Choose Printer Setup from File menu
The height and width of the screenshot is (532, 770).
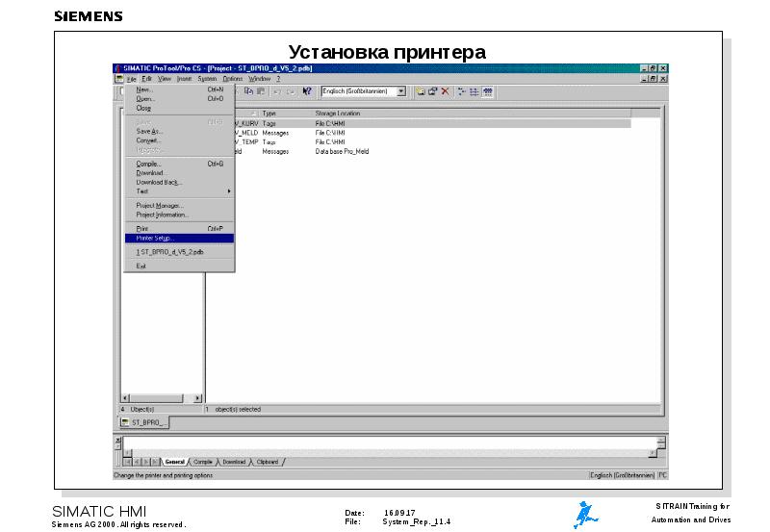point(155,238)
